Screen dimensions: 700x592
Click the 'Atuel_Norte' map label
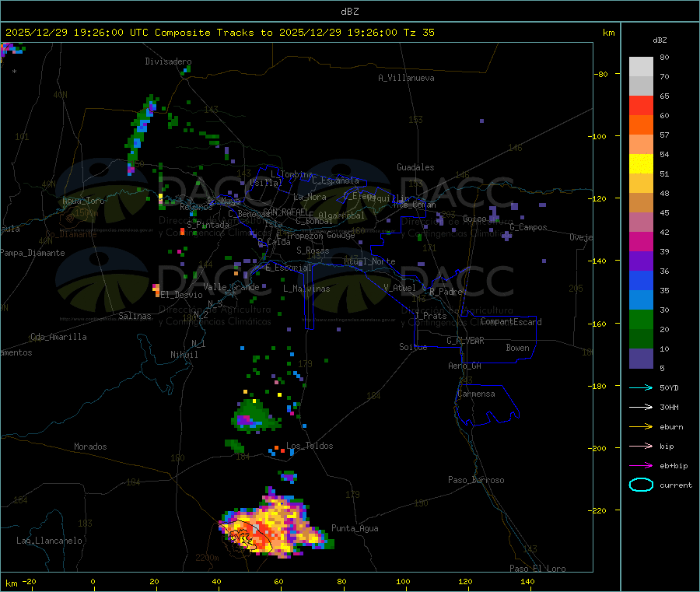(369, 261)
